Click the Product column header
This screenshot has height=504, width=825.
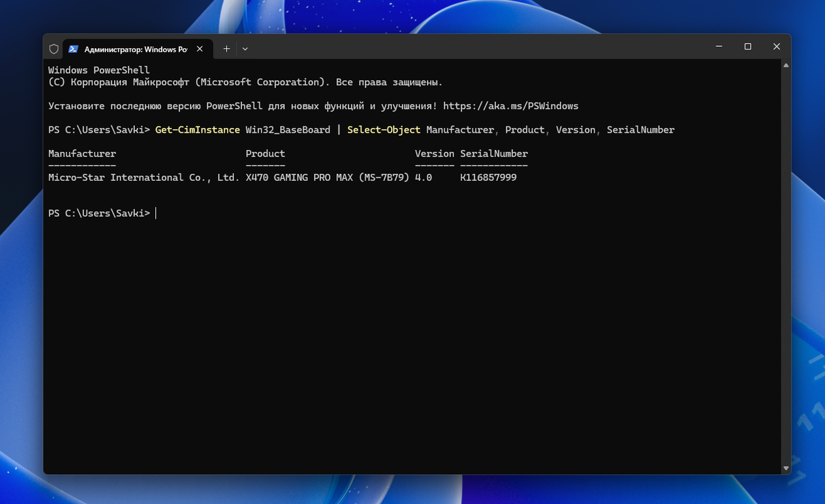tap(265, 153)
